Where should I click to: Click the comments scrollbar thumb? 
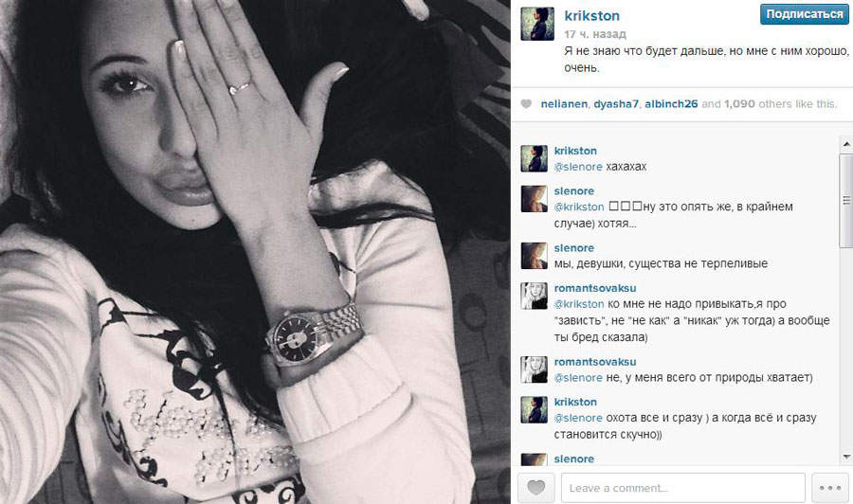(x=846, y=200)
